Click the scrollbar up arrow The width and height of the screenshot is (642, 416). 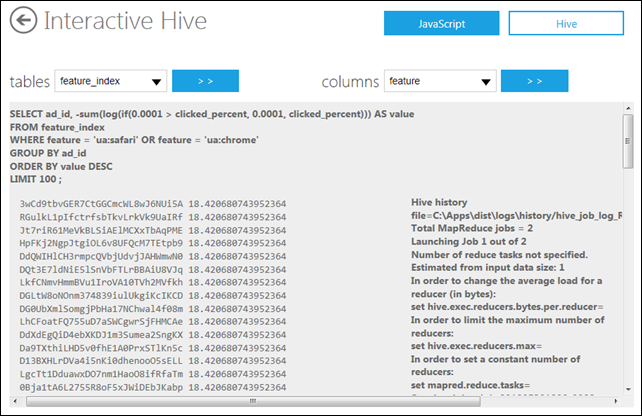628,108
